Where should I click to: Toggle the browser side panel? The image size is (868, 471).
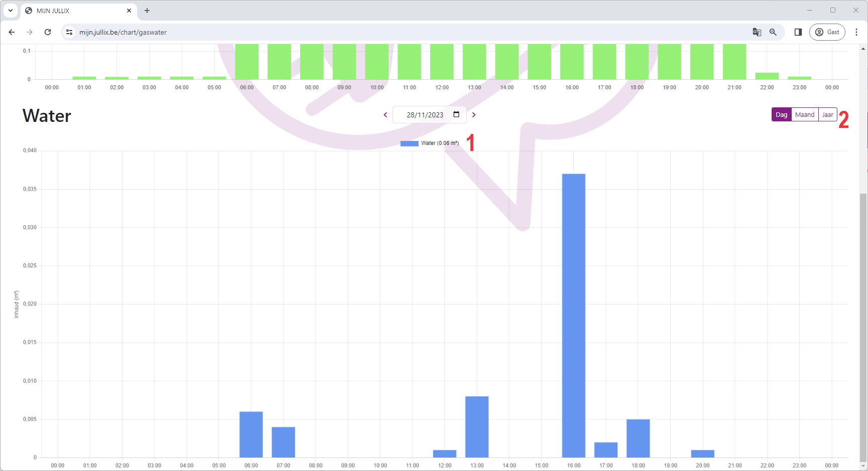(x=798, y=32)
